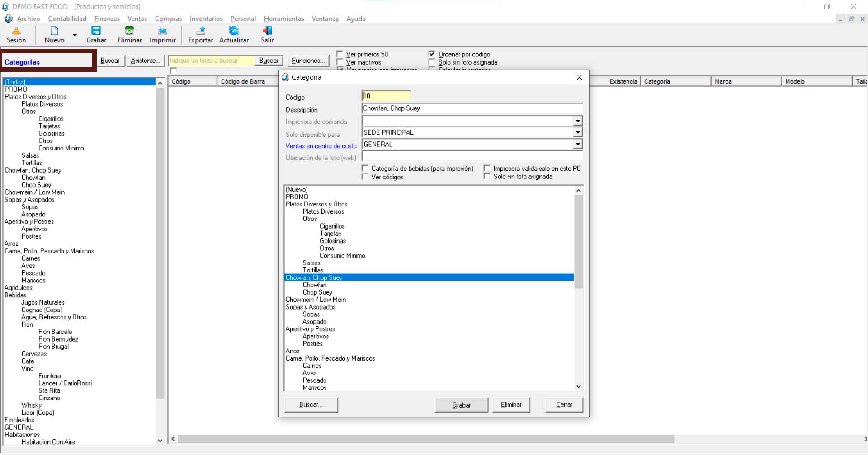This screenshot has width=868, height=455.
Task: Enable the 'Ver primeros 50' checkbox
Action: click(x=340, y=54)
